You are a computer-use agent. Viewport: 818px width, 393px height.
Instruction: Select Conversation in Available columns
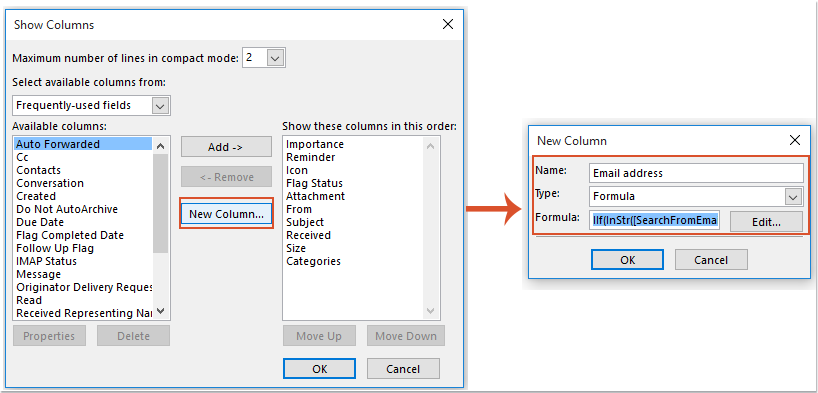pos(83,183)
